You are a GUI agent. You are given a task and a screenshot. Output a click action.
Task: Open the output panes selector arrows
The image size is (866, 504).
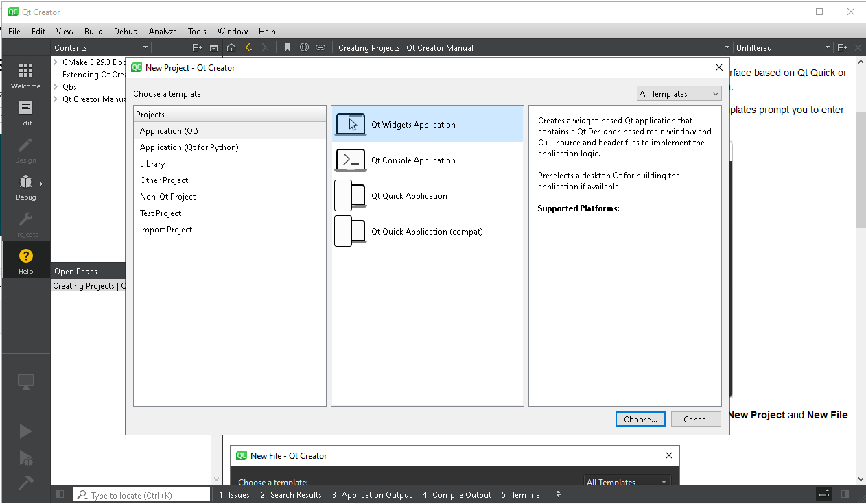pos(558,494)
